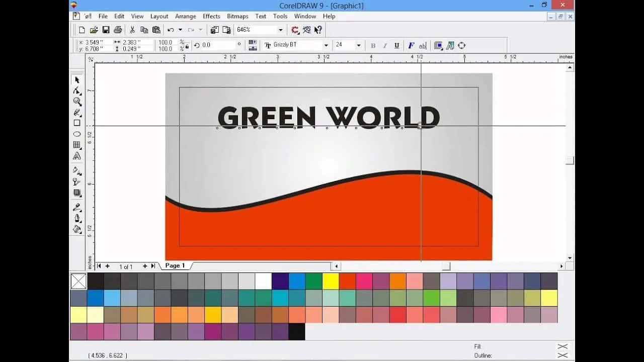Click the What's This help icon

click(318, 30)
